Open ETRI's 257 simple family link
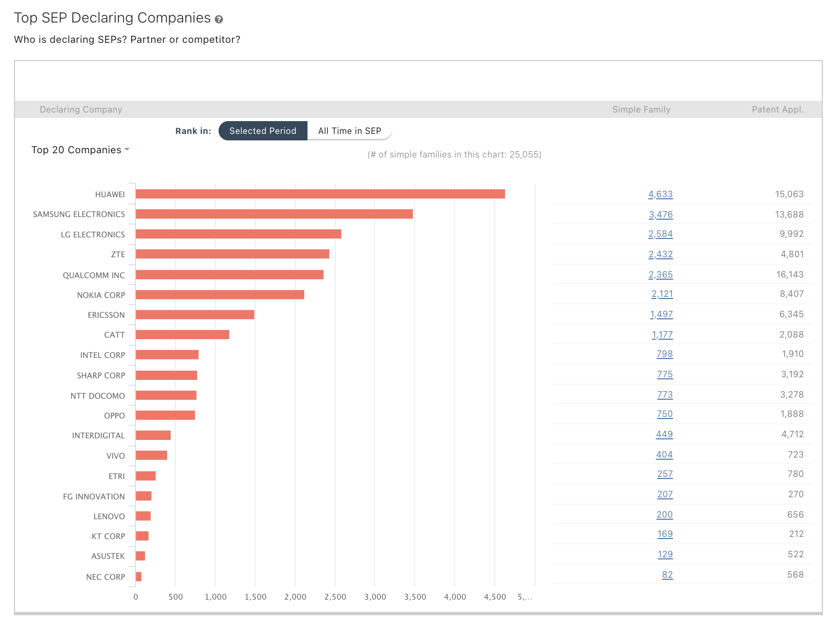The height and width of the screenshot is (628, 840). pos(665,474)
